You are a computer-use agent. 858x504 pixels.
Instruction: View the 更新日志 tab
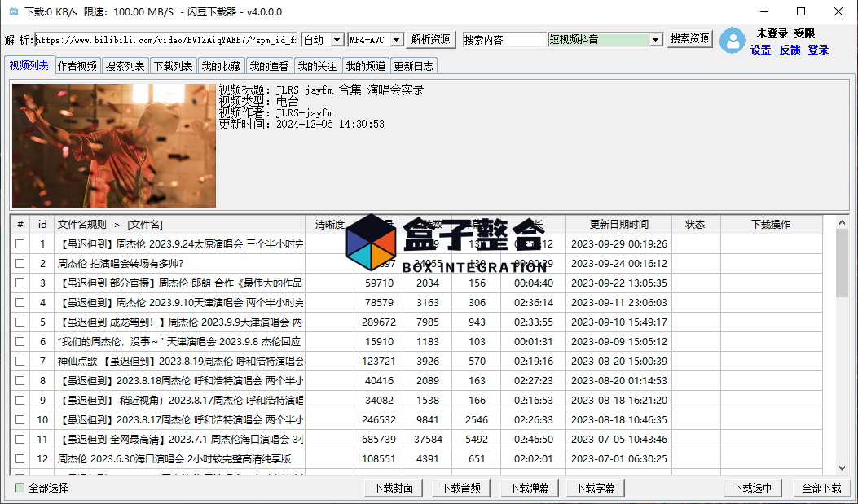click(x=414, y=66)
